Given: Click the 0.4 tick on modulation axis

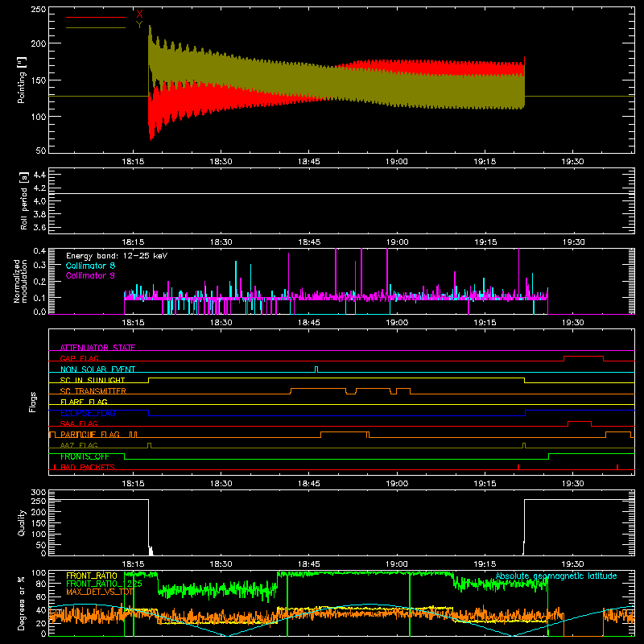Looking at the screenshot, I should (x=39, y=251).
